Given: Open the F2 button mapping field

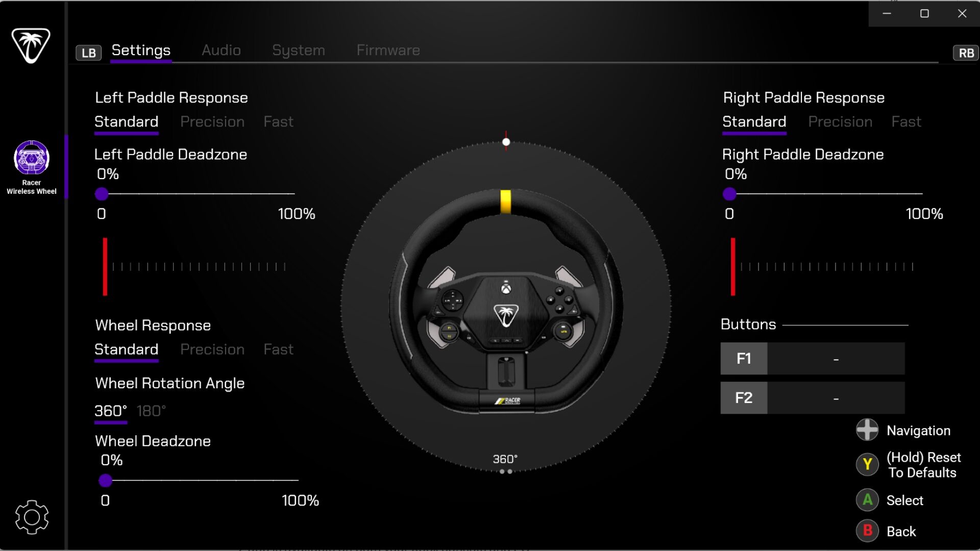Looking at the screenshot, I should click(836, 398).
